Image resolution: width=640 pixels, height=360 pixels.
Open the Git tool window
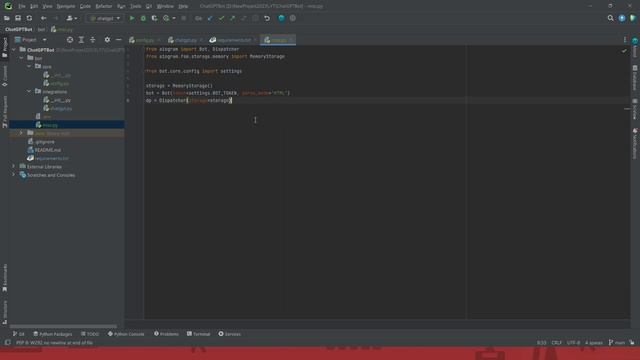coord(18,334)
